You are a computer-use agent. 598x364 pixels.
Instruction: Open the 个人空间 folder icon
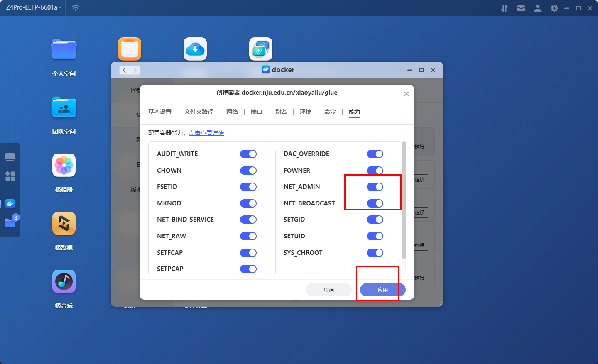(64, 49)
